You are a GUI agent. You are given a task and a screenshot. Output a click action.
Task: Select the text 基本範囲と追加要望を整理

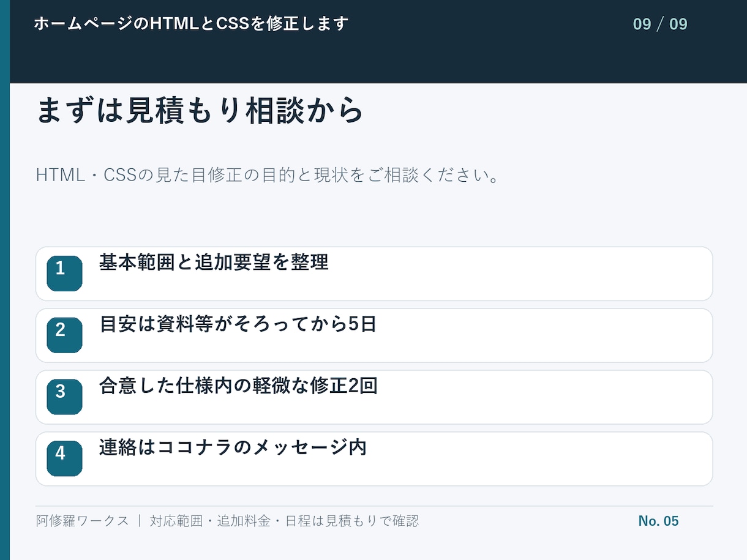click(214, 263)
